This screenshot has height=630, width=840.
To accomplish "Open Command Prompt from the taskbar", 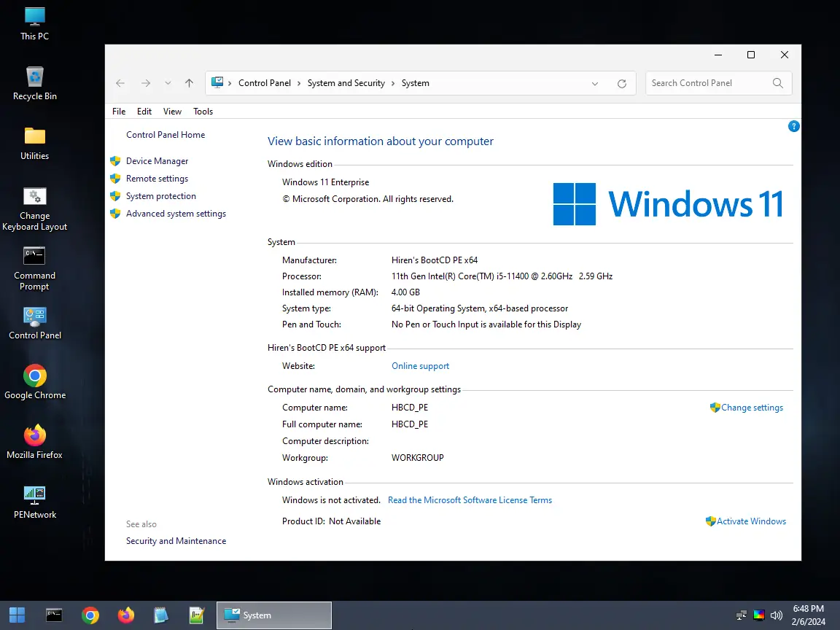I will pos(54,615).
